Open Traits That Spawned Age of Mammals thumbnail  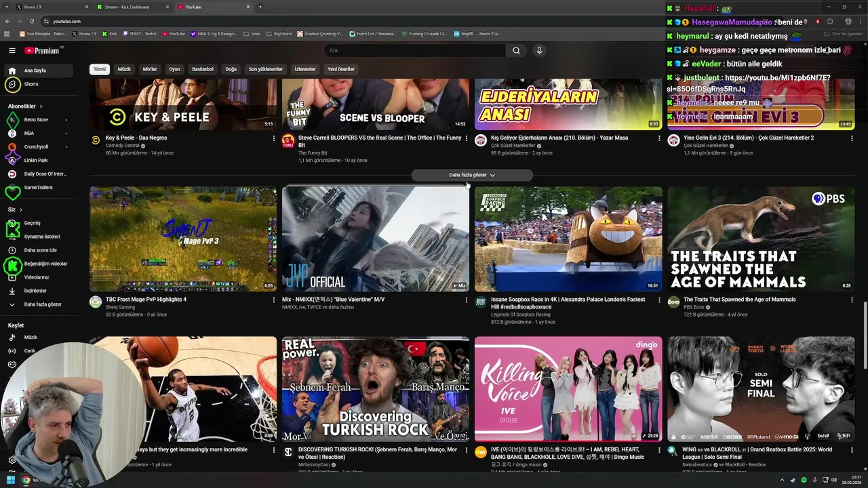click(x=761, y=239)
